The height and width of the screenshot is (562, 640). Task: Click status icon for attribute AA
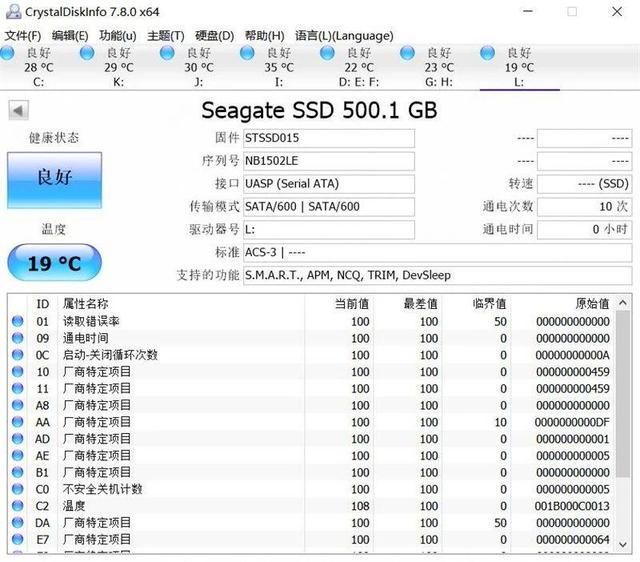18,422
